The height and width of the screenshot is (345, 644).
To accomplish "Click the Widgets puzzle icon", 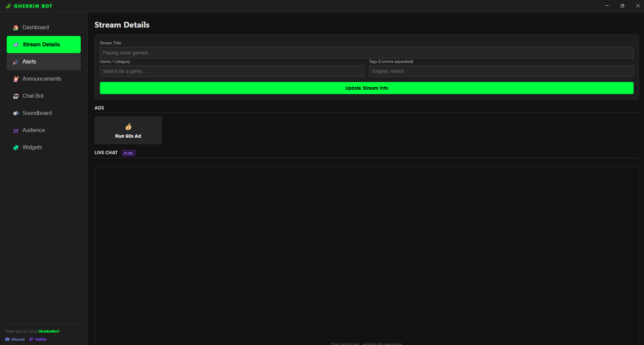I will coord(16,147).
